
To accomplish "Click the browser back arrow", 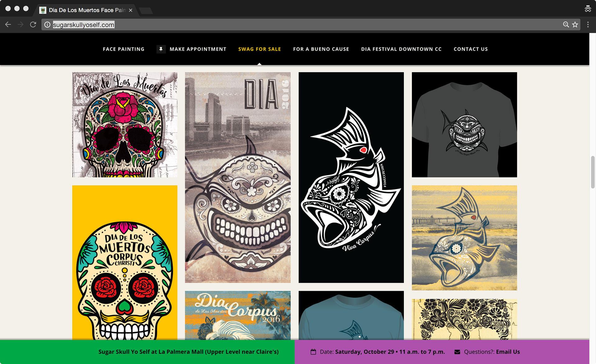I will 8,25.
